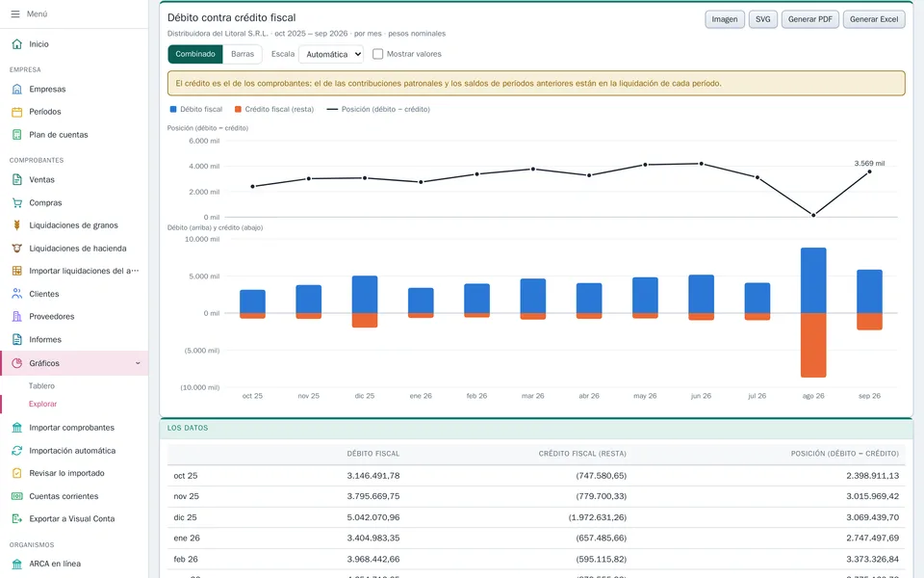Click the oct 25 débito value 3.146.491,78
Viewport: 924px width, 578px height.
tap(373, 475)
